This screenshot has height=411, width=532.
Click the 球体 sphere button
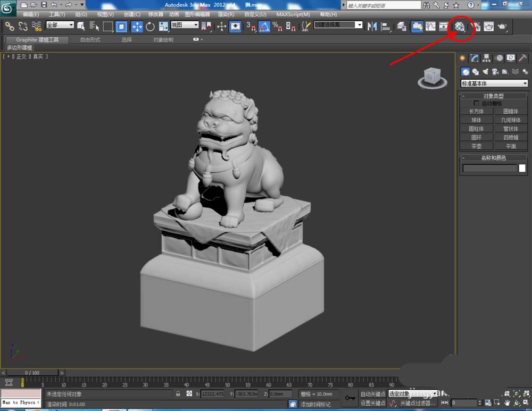point(476,120)
